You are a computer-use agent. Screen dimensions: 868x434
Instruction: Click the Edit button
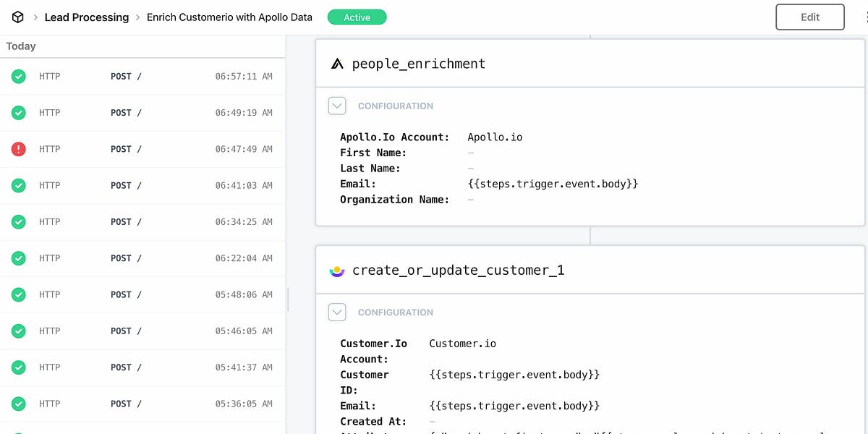[x=810, y=17]
